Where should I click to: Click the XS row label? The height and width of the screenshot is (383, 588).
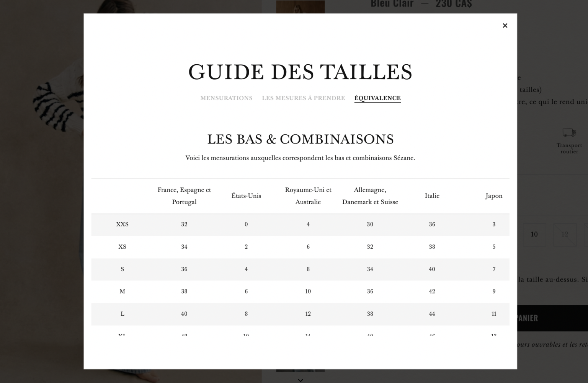point(122,247)
